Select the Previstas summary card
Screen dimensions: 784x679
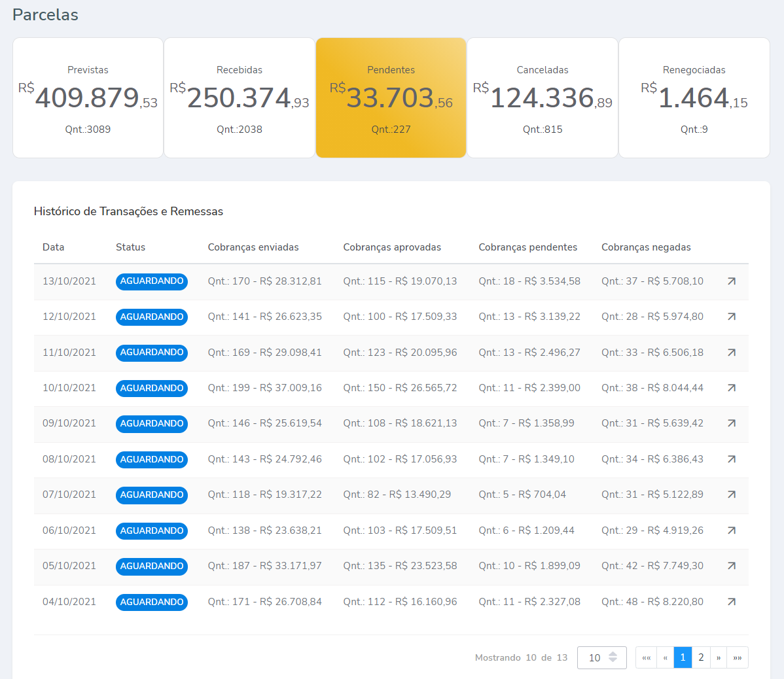click(x=88, y=98)
